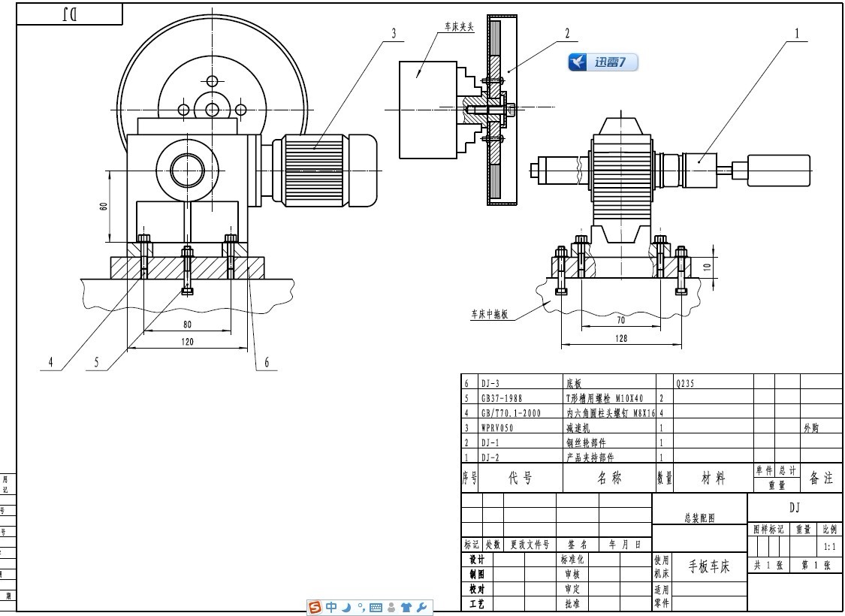Open the wrench settings tool icon

pyautogui.click(x=422, y=608)
